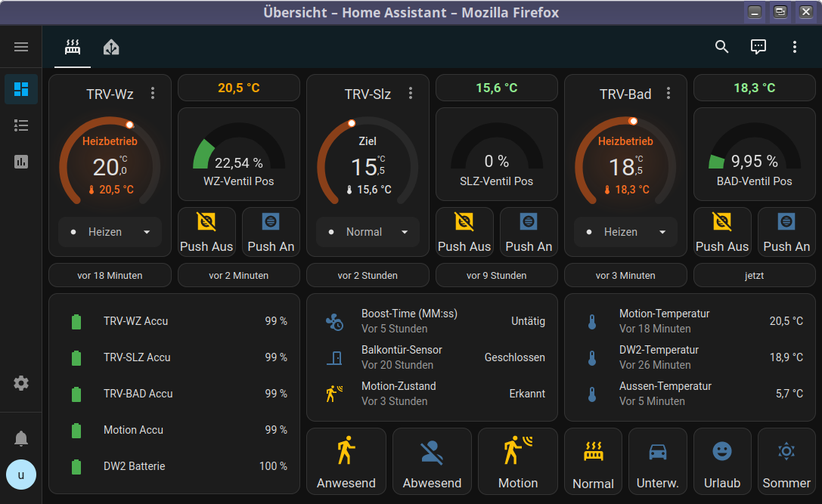This screenshot has height=504, width=822.
Task: Toggle the Abwesend away mode
Action: (432, 461)
